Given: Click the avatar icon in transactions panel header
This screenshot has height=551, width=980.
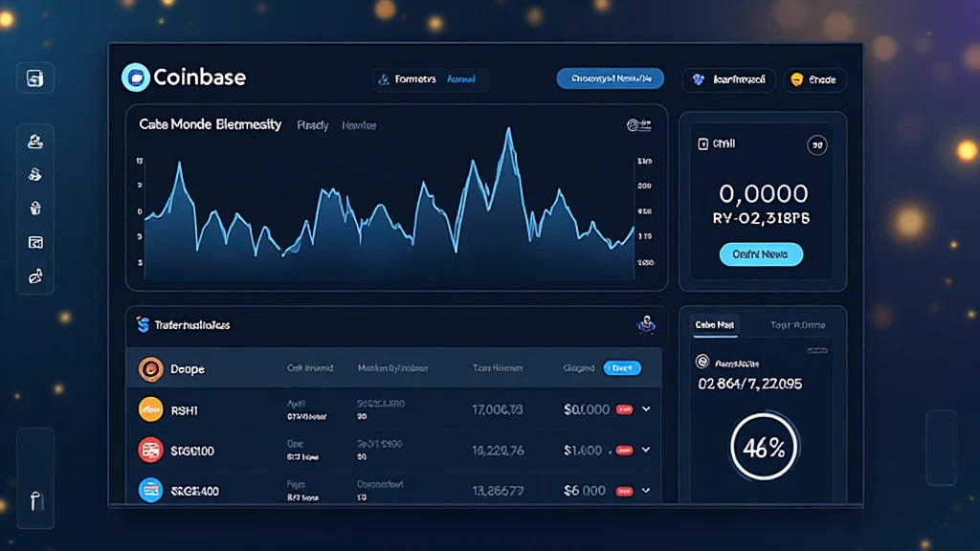Looking at the screenshot, I should click(x=645, y=325).
